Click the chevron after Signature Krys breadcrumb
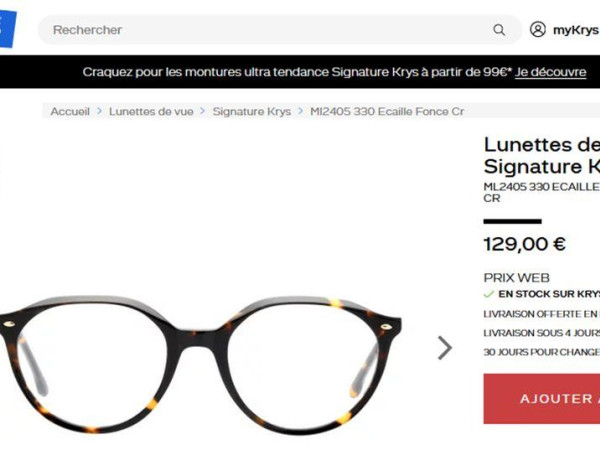The height and width of the screenshot is (450, 600). (x=300, y=111)
